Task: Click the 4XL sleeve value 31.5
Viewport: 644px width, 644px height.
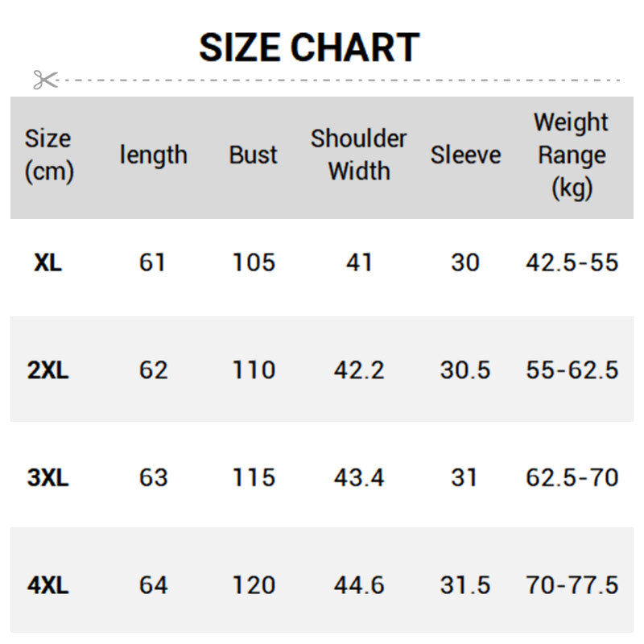Action: 465,585
